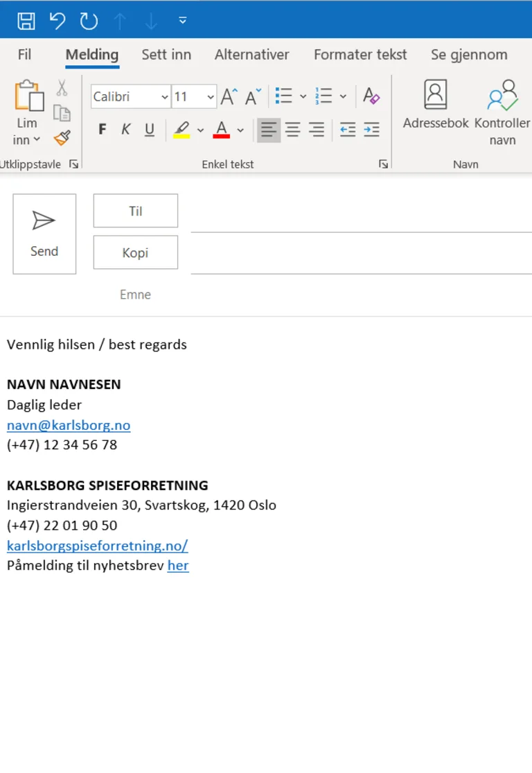Viewport: 532px width, 773px height.
Task: Click the Format Painter brush icon
Action: click(62, 137)
